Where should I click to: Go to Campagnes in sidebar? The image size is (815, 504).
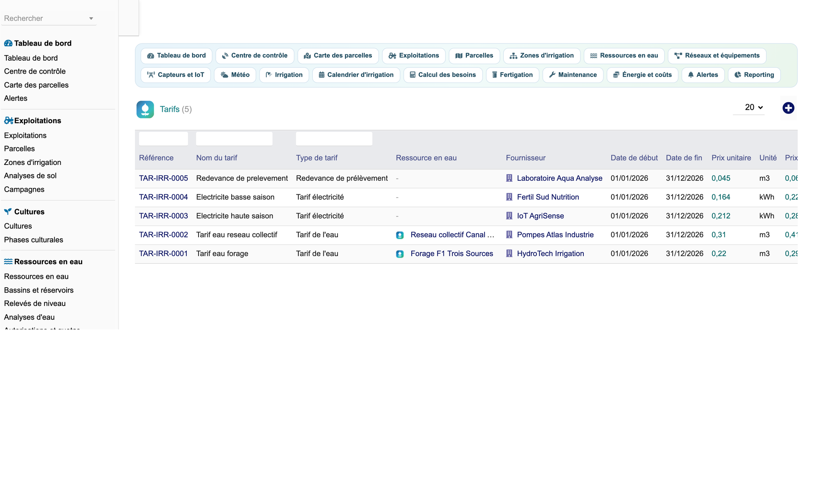coord(24,189)
